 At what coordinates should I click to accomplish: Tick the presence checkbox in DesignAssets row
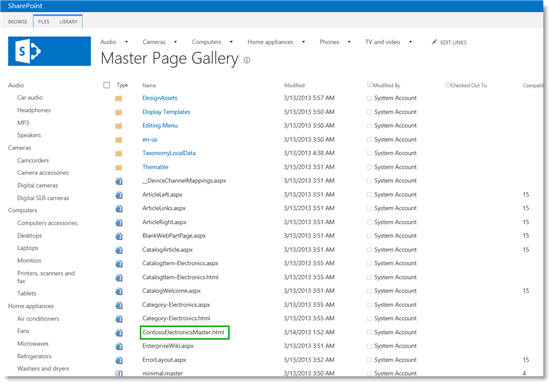[x=369, y=98]
